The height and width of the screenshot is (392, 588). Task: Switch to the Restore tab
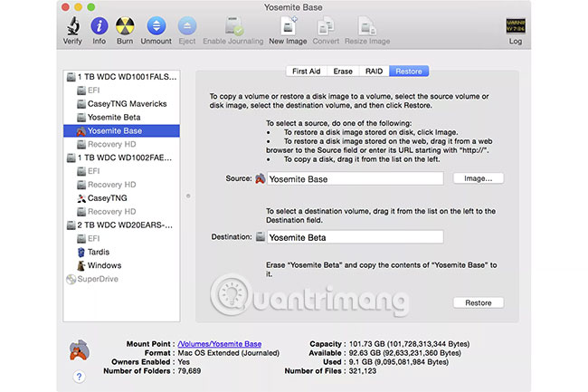pos(409,72)
